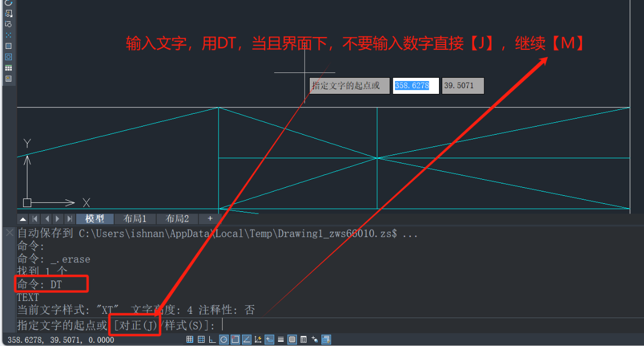Viewport: 644px width, 346px height.
Task: Open the Properties panel icon in status bar
Action: click(303, 340)
